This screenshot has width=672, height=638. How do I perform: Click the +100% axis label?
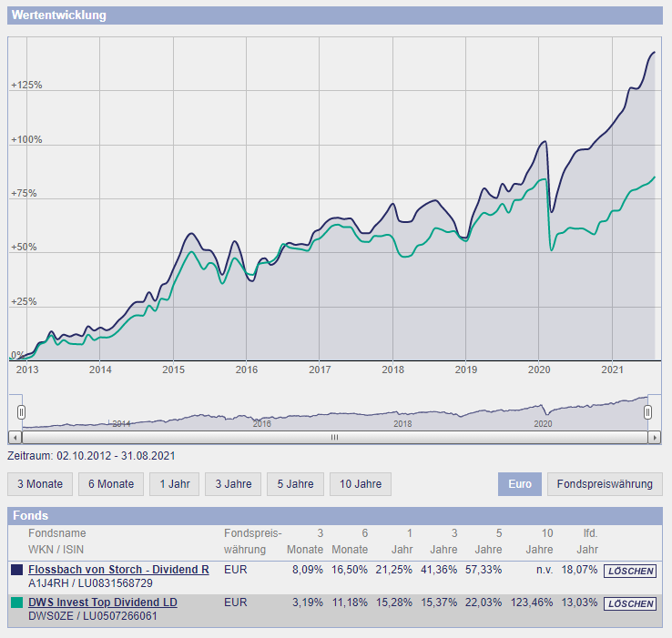tap(26, 139)
